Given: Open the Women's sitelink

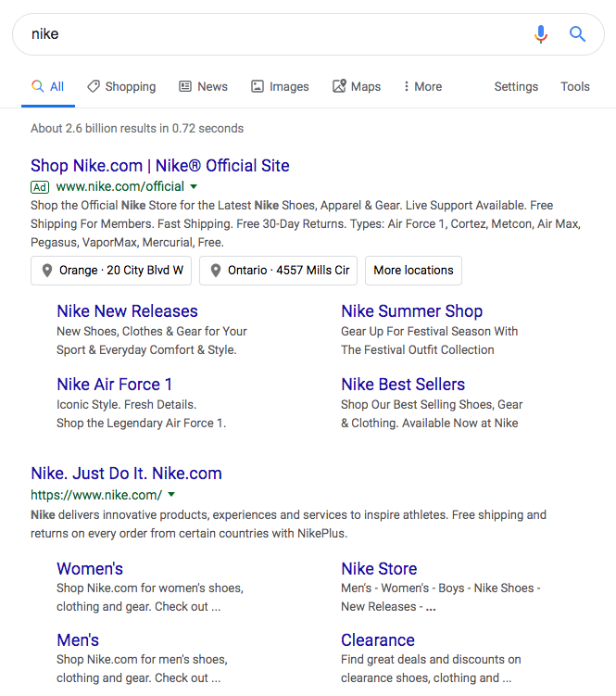Looking at the screenshot, I should click(x=90, y=569).
